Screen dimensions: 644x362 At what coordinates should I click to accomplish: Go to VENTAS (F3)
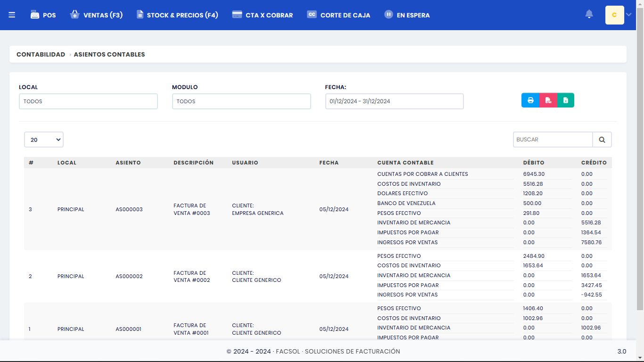pyautogui.click(x=96, y=15)
